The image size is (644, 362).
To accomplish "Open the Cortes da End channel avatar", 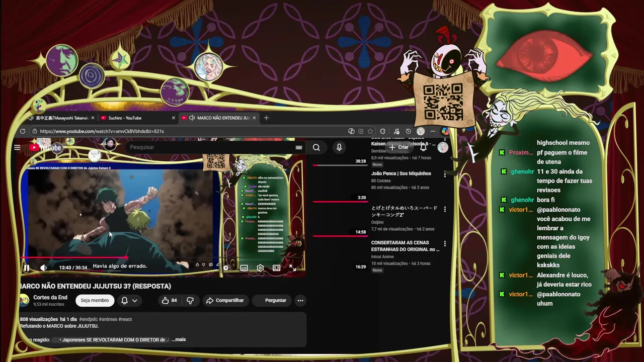I will (x=24, y=300).
